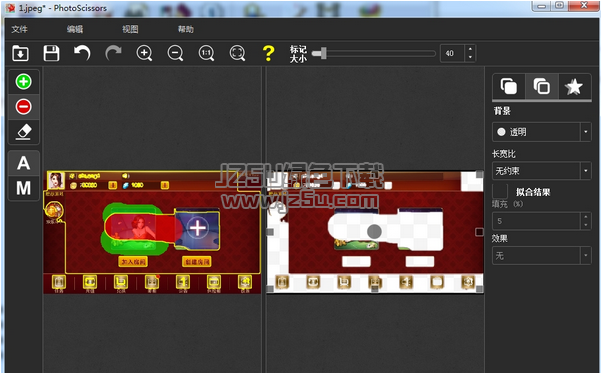This screenshot has width=601, height=373.
Task: Click the marker size slider track
Action: click(x=374, y=53)
